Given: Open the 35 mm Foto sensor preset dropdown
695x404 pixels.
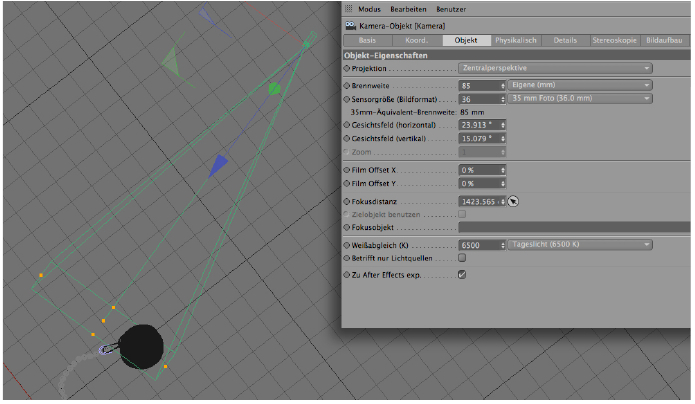Looking at the screenshot, I should point(580,99).
